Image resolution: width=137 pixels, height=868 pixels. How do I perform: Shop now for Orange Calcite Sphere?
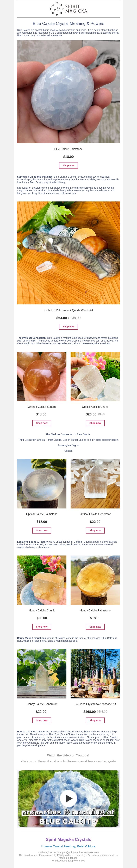pyautogui.click(x=42, y=423)
